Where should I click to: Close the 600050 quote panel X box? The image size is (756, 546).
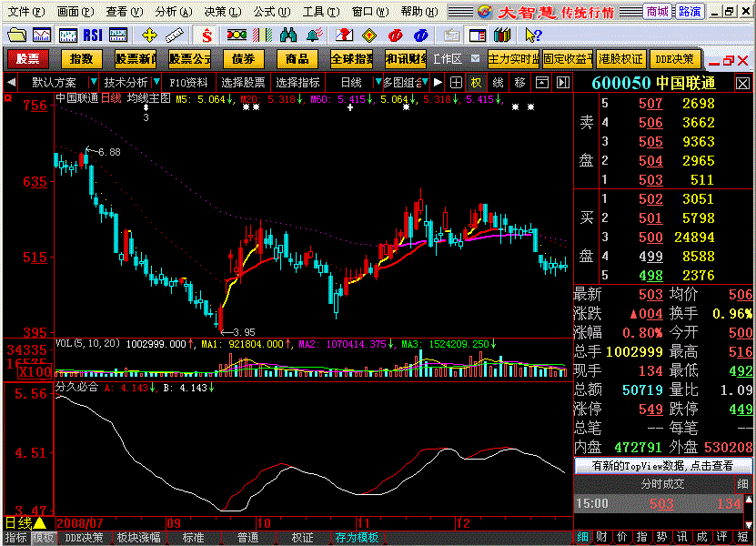click(x=742, y=84)
